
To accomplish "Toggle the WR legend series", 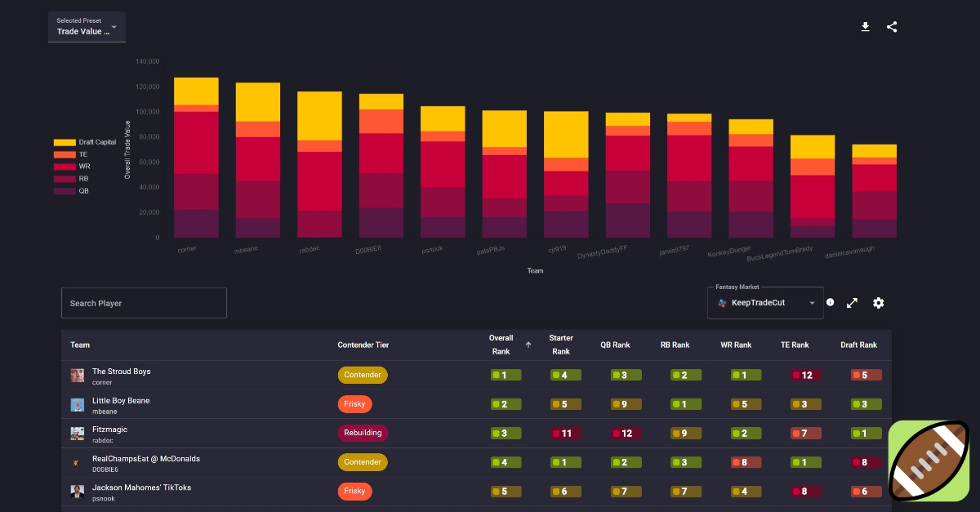I will 72,166.
